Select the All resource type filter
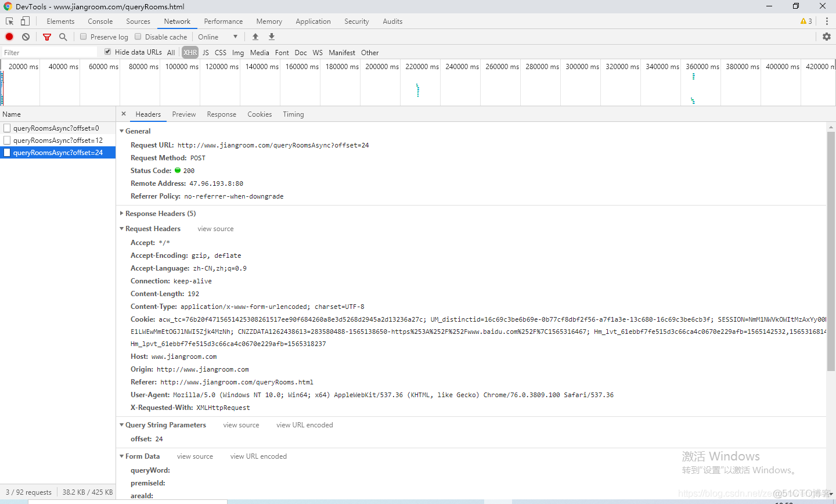This screenshot has width=836, height=504. 171,52
